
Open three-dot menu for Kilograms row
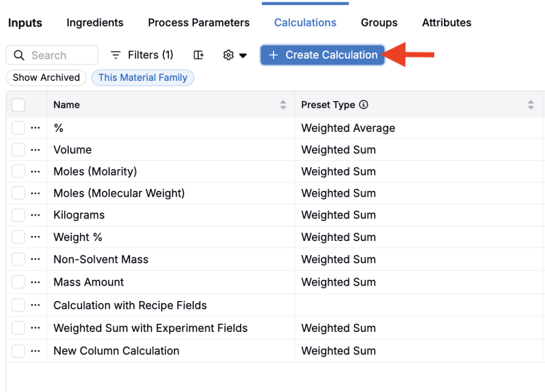tap(35, 215)
